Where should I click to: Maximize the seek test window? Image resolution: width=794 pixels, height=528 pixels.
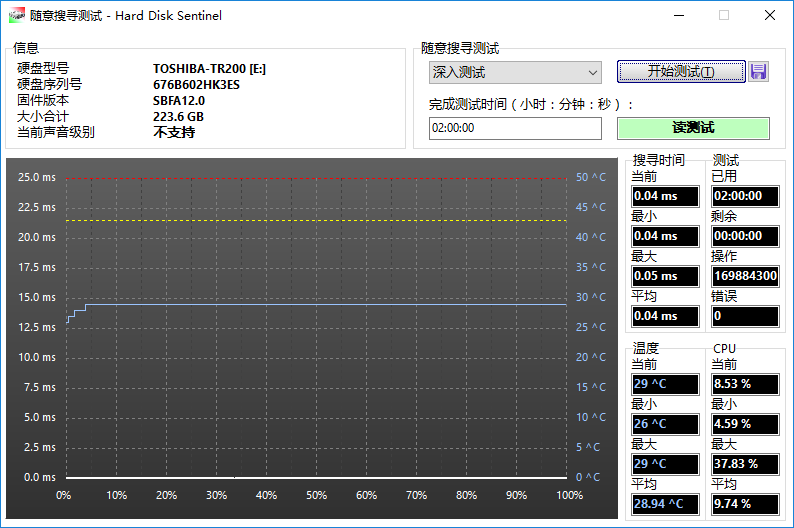point(724,15)
